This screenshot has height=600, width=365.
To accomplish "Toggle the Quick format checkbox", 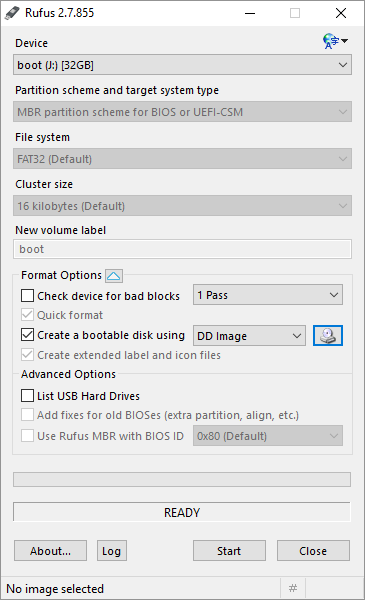I will [x=28, y=315].
